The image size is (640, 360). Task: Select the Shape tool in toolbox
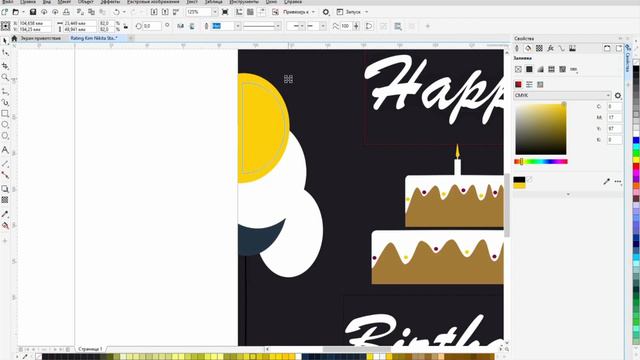click(x=5, y=53)
